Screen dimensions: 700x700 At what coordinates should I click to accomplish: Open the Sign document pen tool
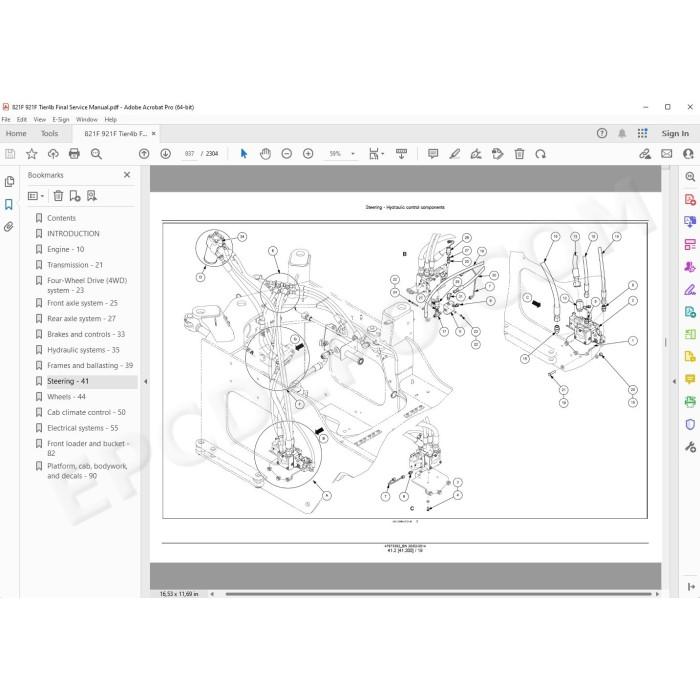(476, 154)
